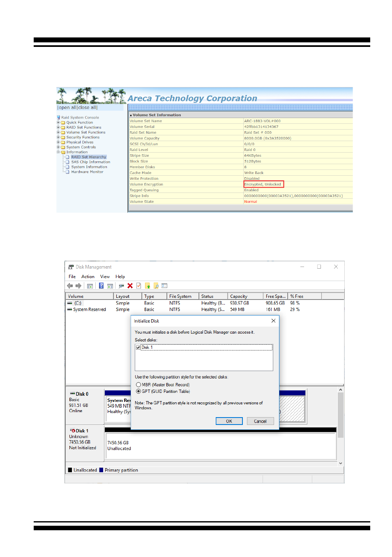Click the Physical Drives folder icon
This screenshot has height=557, width=392.
(x=63, y=142)
